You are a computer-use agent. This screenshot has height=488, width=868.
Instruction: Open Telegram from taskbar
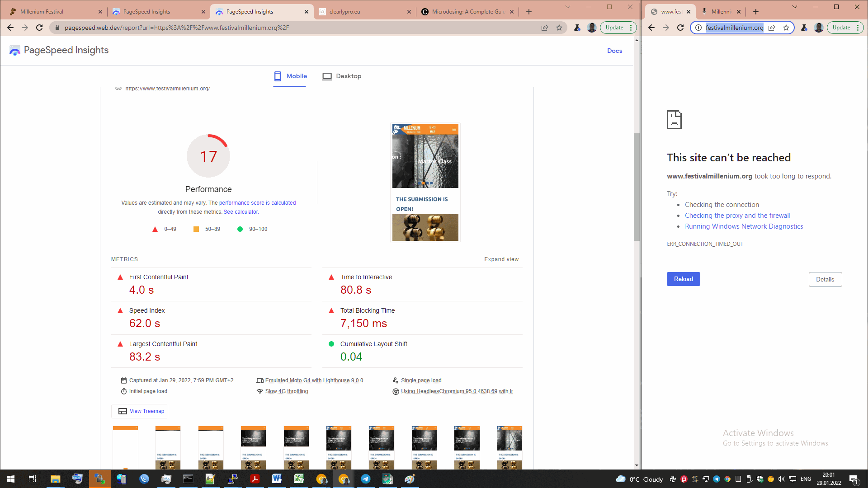[x=365, y=479]
